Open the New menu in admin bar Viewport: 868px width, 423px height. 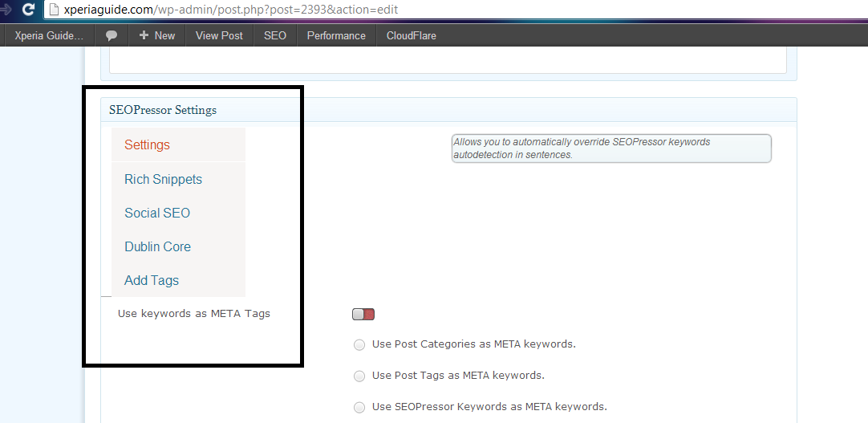click(157, 35)
